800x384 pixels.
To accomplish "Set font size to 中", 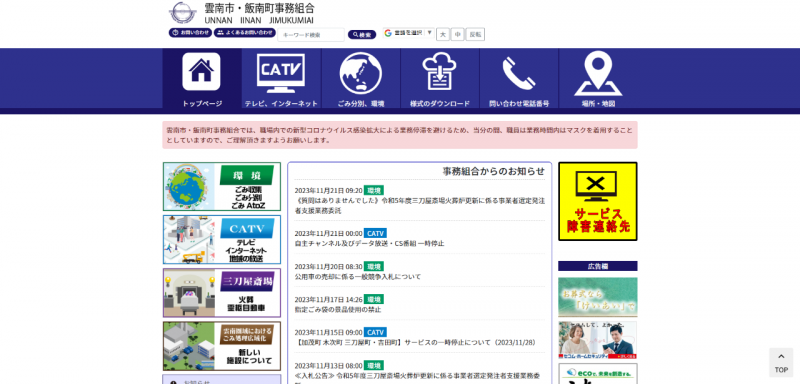I will coord(458,34).
